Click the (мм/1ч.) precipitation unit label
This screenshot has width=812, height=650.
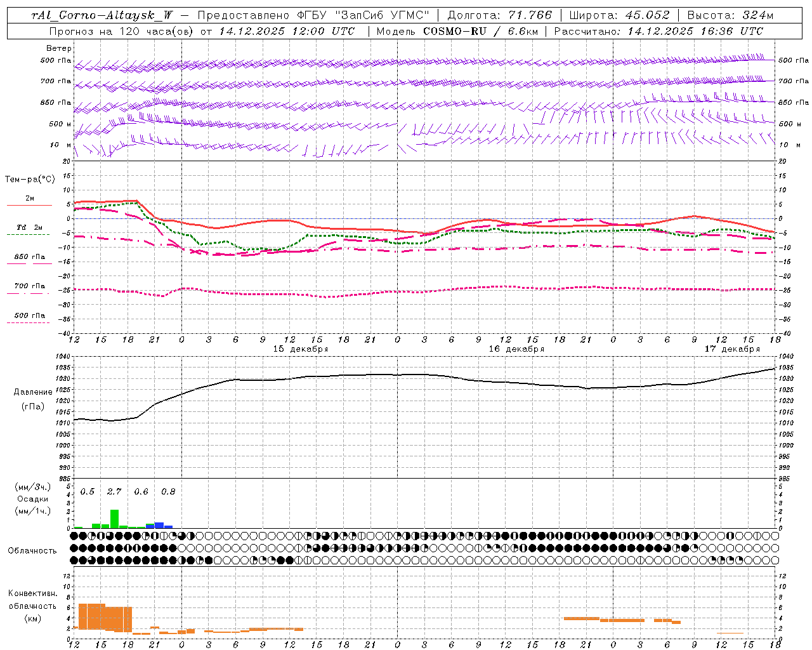pyautogui.click(x=33, y=511)
